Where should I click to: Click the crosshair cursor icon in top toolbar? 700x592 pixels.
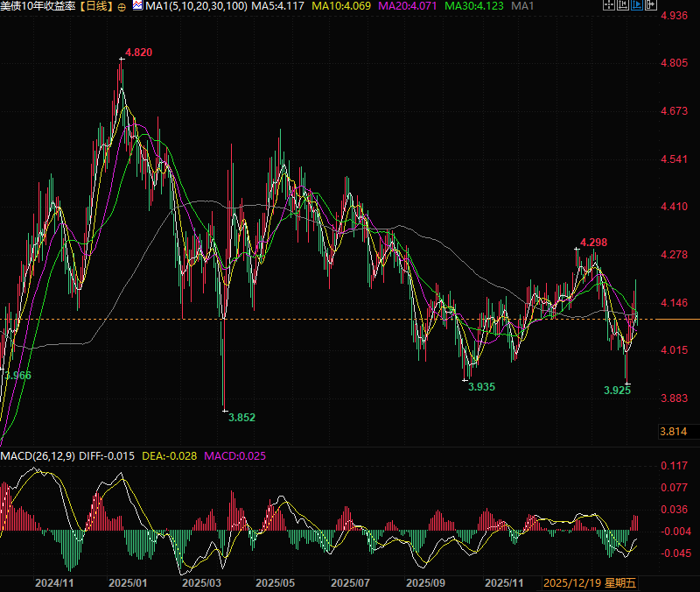tap(609, 6)
